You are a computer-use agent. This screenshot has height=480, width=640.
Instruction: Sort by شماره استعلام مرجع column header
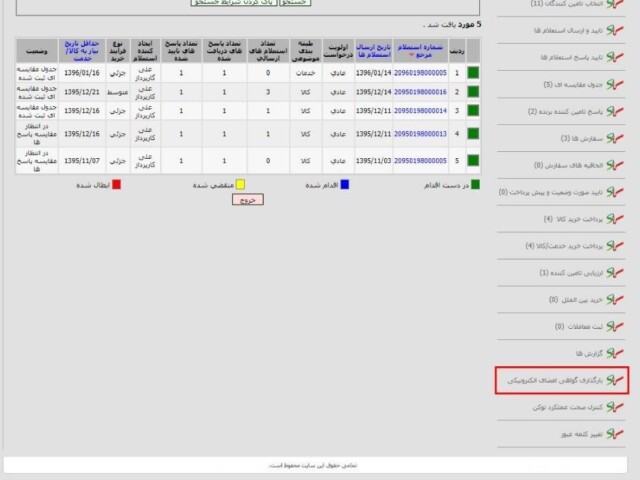pos(420,51)
